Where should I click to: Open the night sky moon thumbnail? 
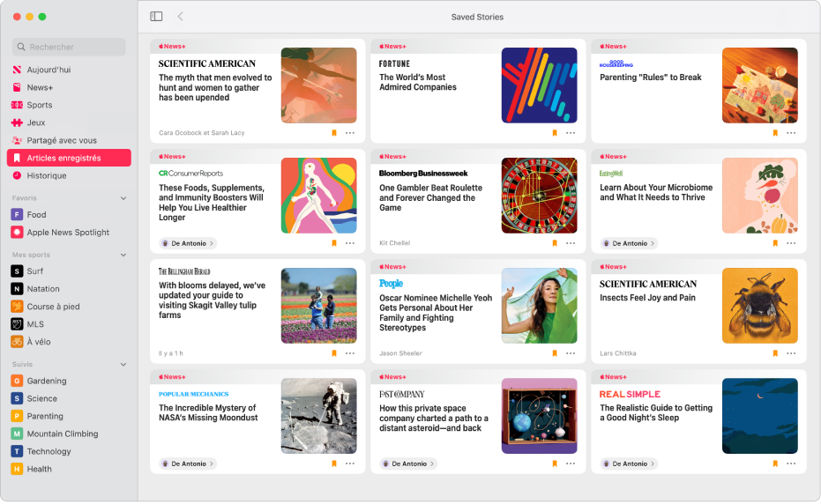tap(760, 416)
